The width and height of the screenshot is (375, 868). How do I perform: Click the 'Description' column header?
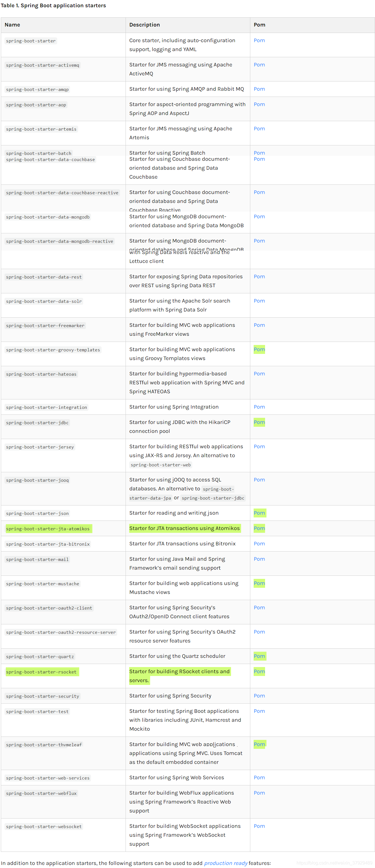tap(145, 25)
